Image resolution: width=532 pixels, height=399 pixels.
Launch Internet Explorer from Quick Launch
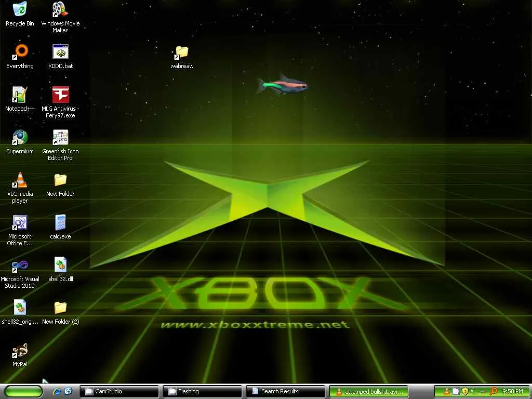tap(57, 391)
